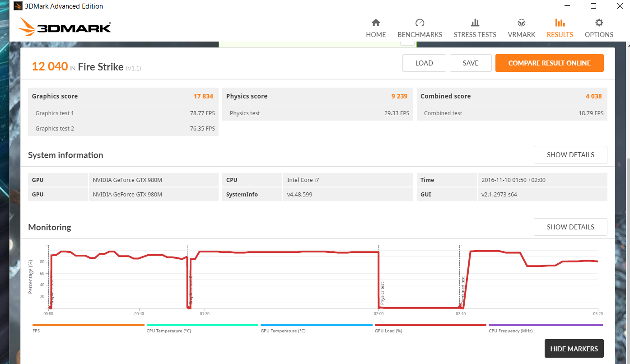Click the 3DMark logo in the header
Viewport: 630px width, 364px height.
coord(65,27)
